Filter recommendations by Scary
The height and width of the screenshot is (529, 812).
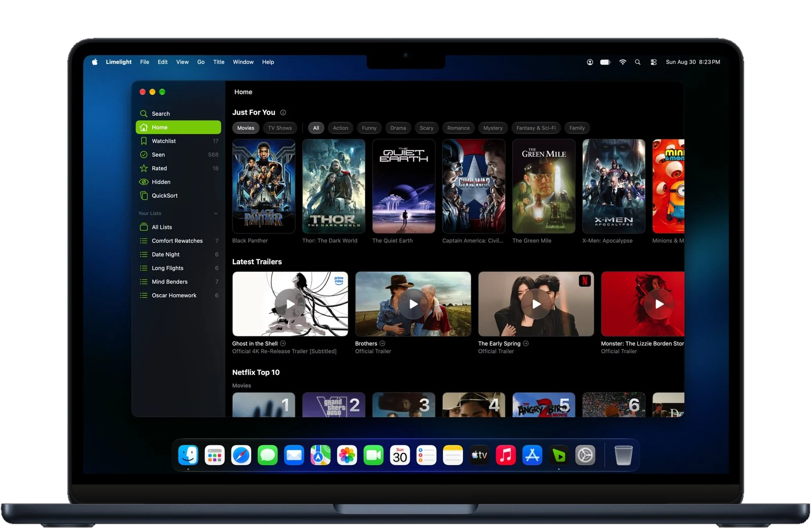(426, 128)
